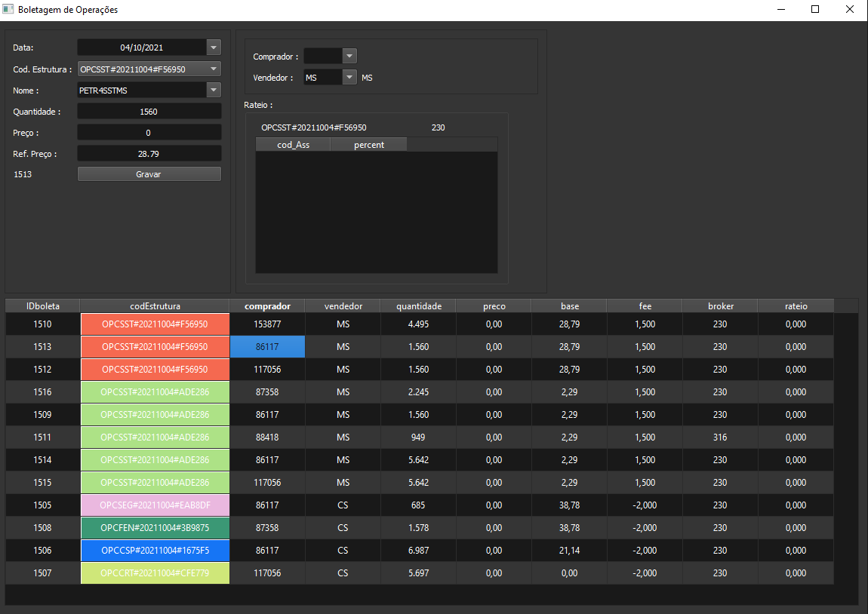Close the Boletagem de Operações window

tap(850, 9)
